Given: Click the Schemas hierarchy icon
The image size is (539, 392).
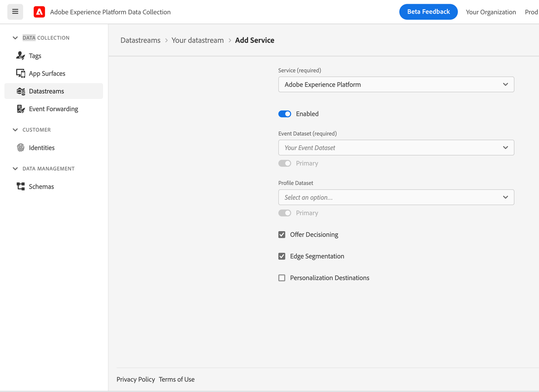Looking at the screenshot, I should 21,187.
